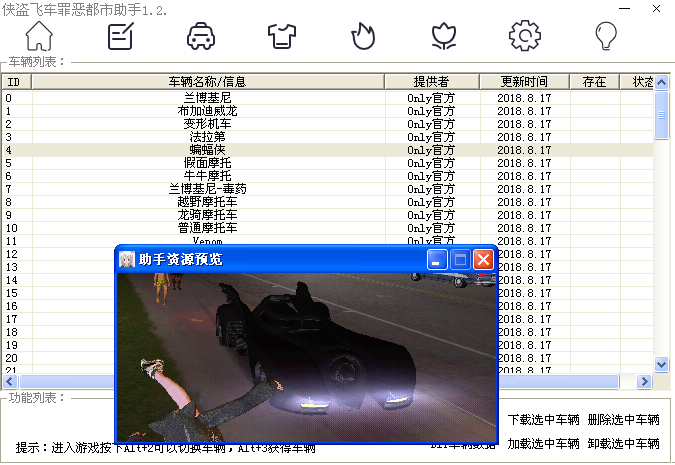Click 删除选中车辆 delete button

(623, 419)
